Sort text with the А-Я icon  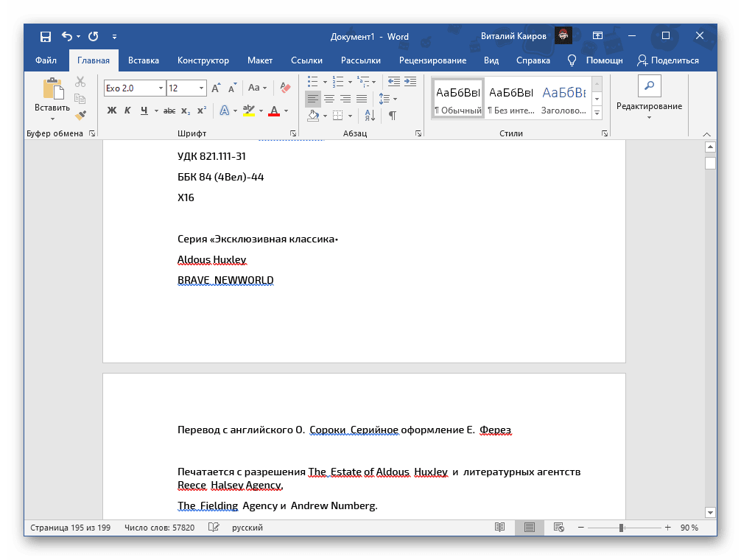point(370,115)
